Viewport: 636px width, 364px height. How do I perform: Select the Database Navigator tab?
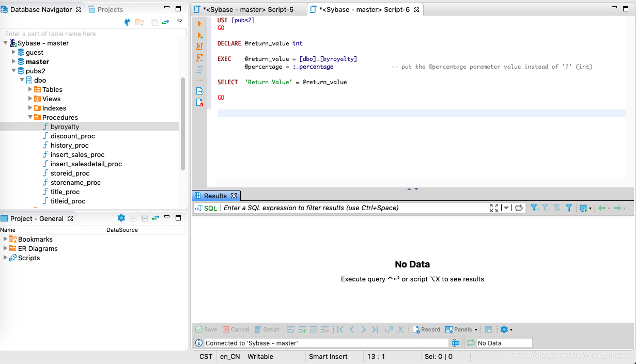coord(41,9)
